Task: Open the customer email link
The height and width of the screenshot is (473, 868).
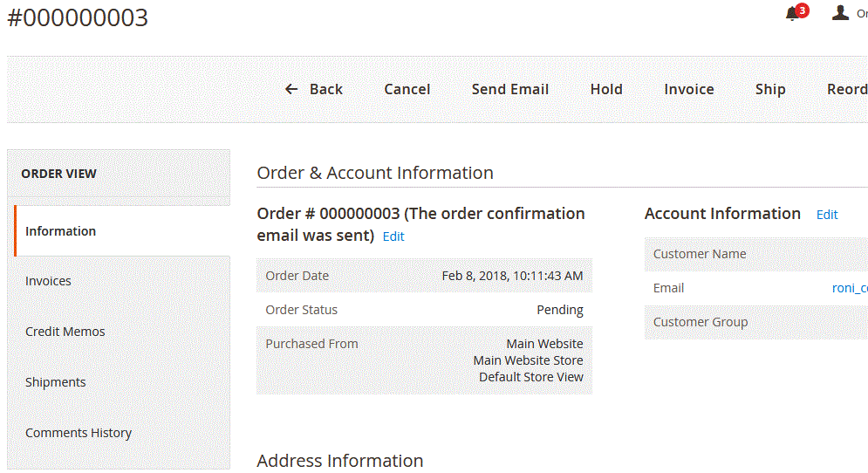Action: [x=850, y=288]
